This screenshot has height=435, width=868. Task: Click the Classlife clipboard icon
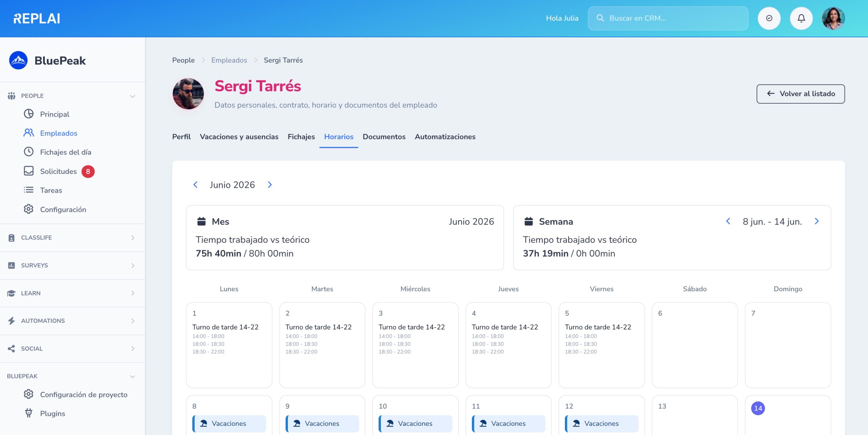[12, 238]
